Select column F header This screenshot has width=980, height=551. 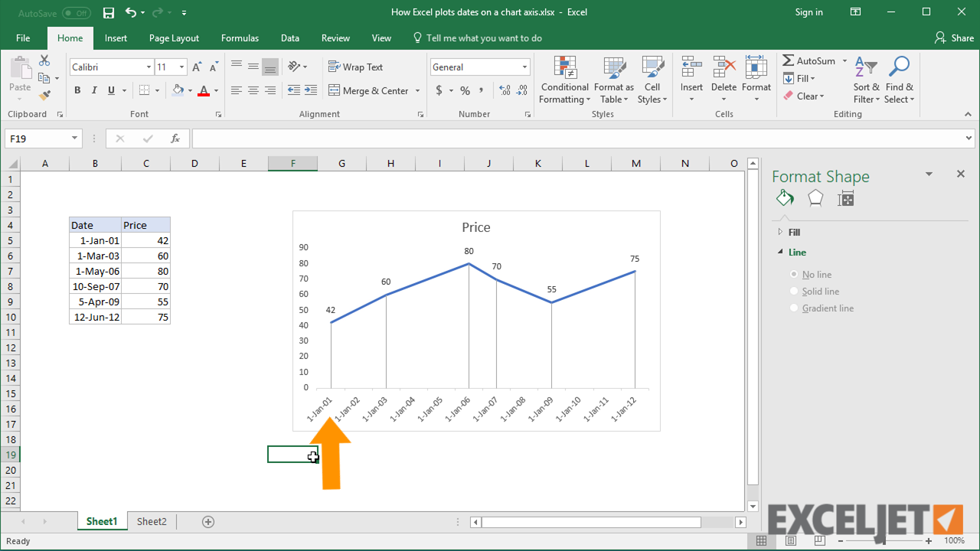[292, 164]
